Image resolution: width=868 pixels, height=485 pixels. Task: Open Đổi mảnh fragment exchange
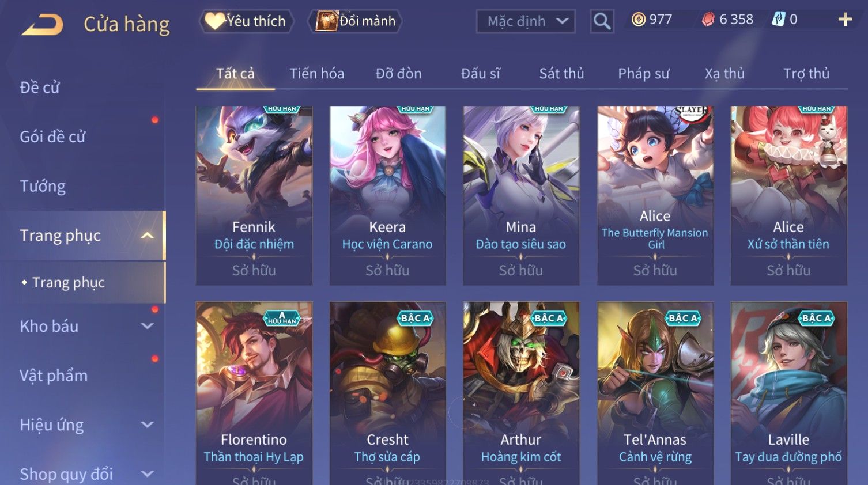point(355,21)
